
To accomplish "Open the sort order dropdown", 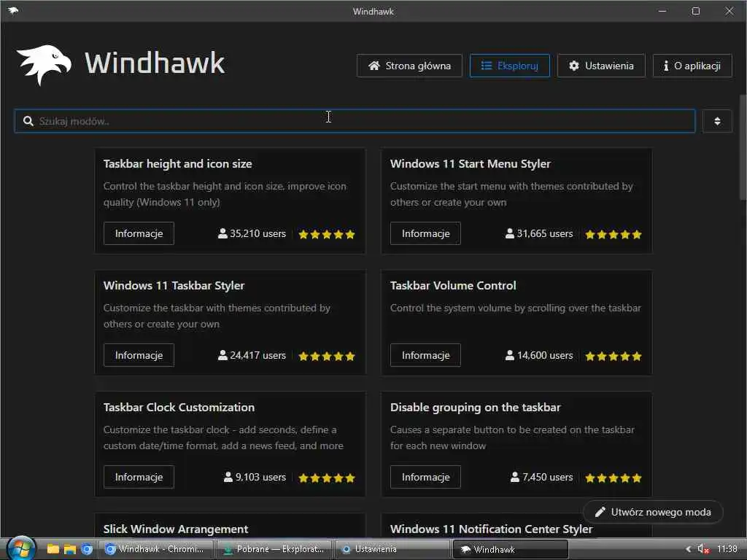I will [717, 121].
